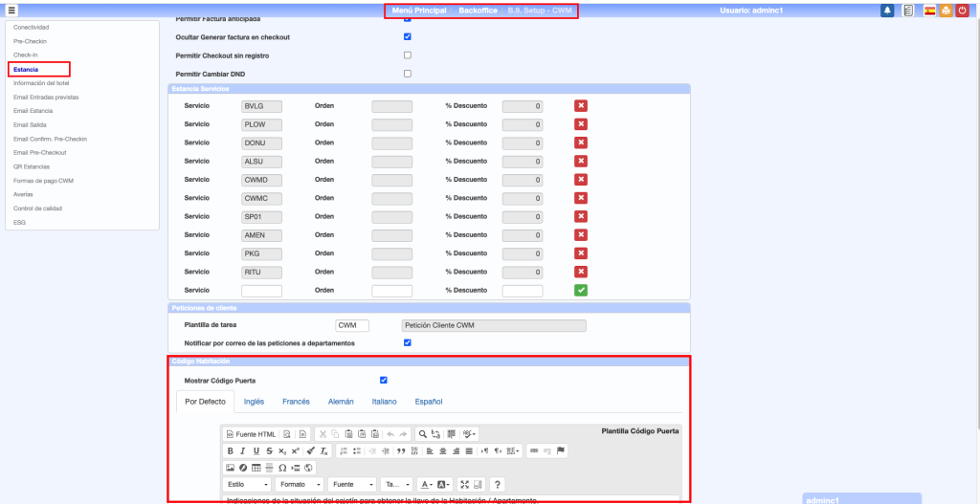Open the text color picker
This screenshot has height=504, width=980.
coord(426,484)
